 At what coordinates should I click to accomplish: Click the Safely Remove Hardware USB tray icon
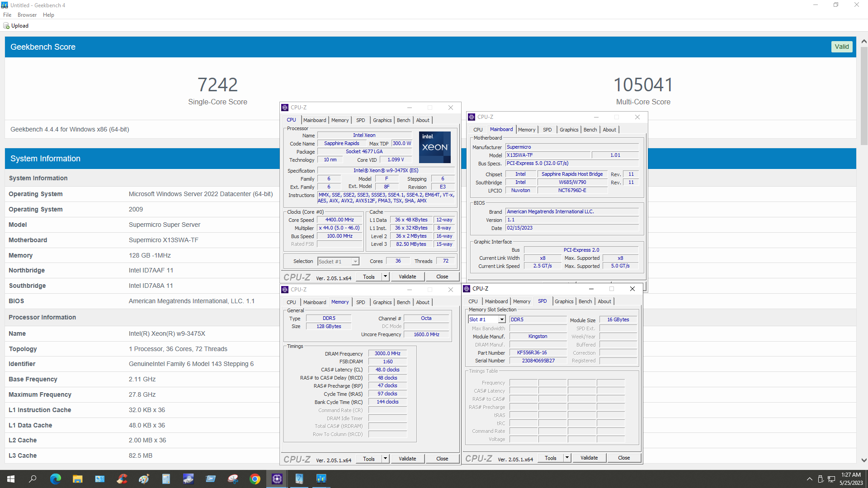pos(821,479)
